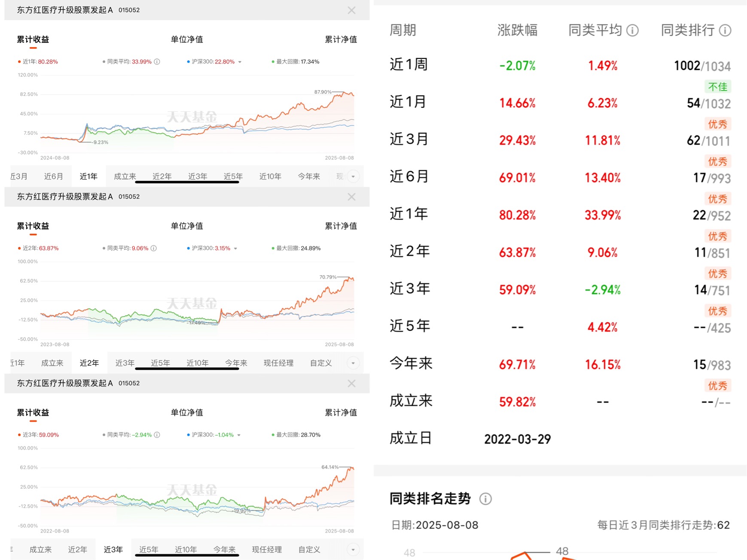Select 单位净值 tab in top chart

pyautogui.click(x=187, y=40)
